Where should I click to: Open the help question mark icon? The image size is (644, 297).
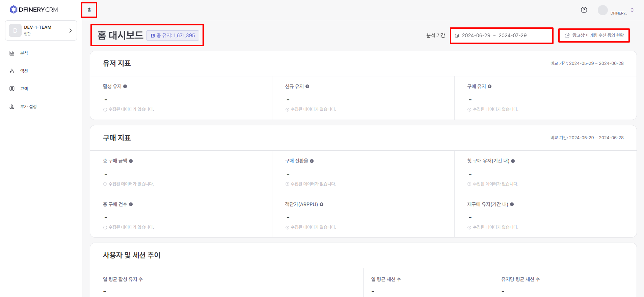tap(584, 10)
